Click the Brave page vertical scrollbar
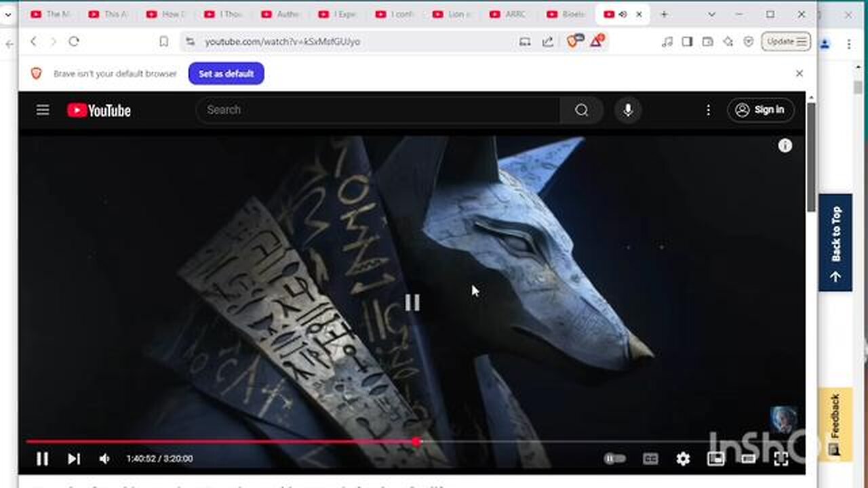The height and width of the screenshot is (488, 868). coord(811,157)
